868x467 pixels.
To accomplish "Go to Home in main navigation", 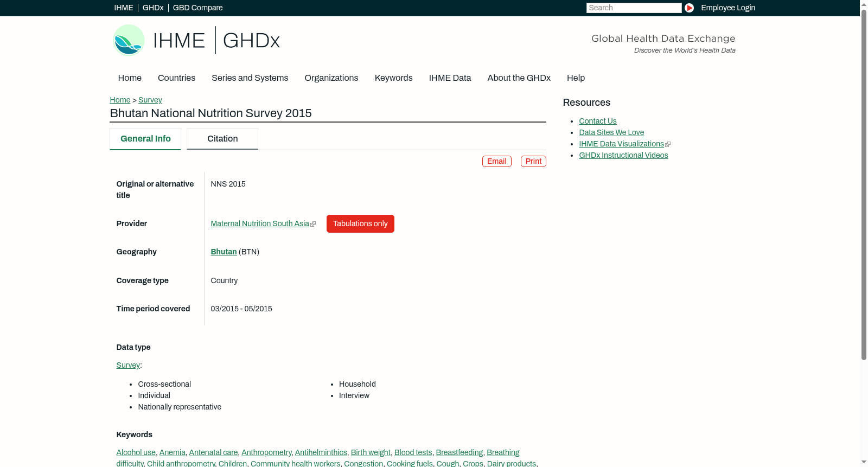I will pyautogui.click(x=130, y=78).
